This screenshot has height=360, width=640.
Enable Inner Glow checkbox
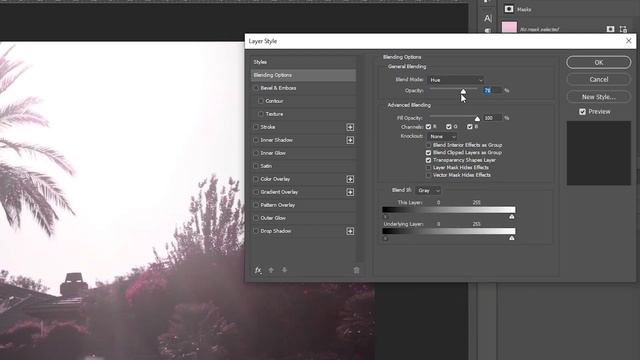[256, 153]
